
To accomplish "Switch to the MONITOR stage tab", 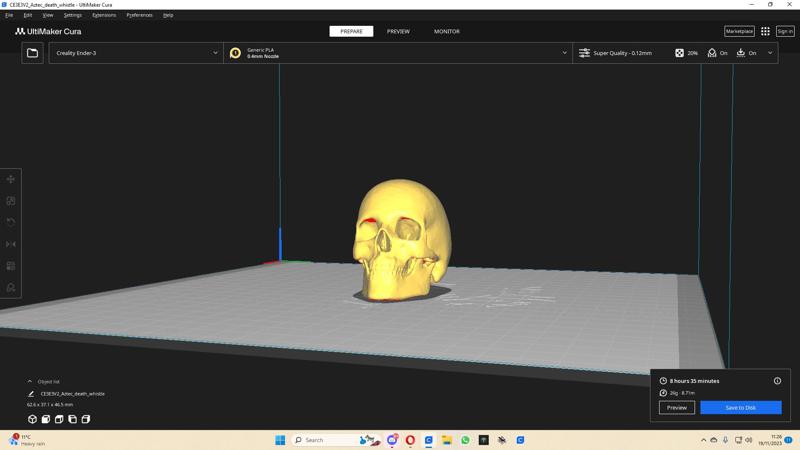I will coord(446,32).
